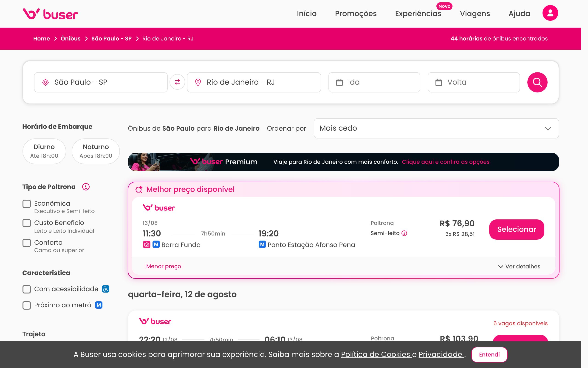This screenshot has width=588, height=368.
Task: Open the Ordenar por Mais cedo dropdown
Action: tap(436, 128)
